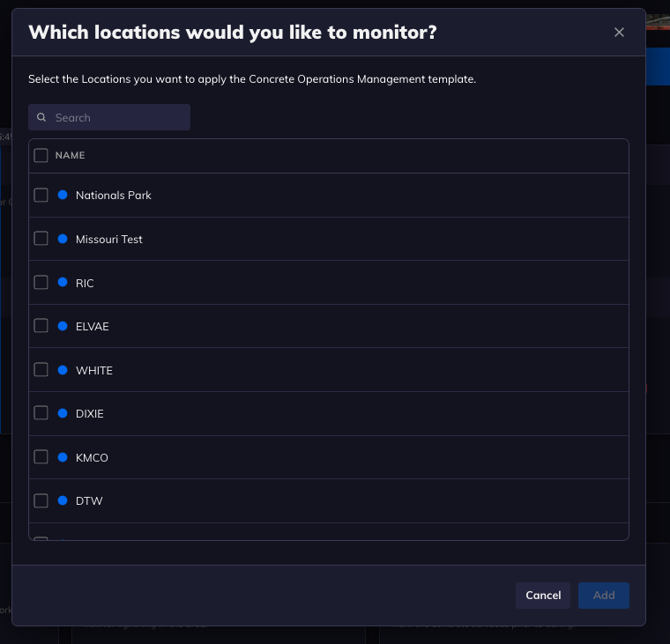Click the DTW location name
Viewport: 670px width, 644px height.
click(89, 501)
